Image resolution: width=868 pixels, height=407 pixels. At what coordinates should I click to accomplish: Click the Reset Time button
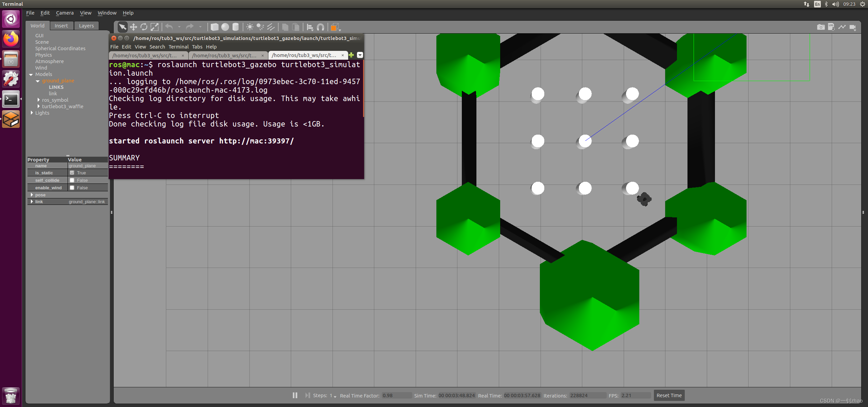click(x=669, y=395)
